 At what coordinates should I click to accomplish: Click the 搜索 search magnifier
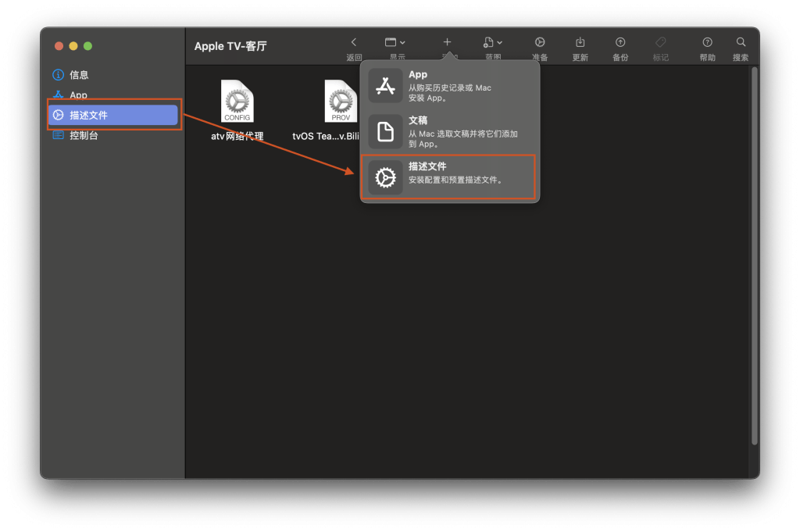(x=741, y=42)
